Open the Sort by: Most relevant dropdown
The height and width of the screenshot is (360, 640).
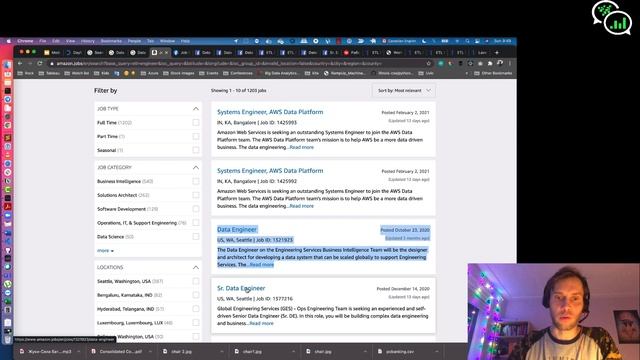[404, 91]
